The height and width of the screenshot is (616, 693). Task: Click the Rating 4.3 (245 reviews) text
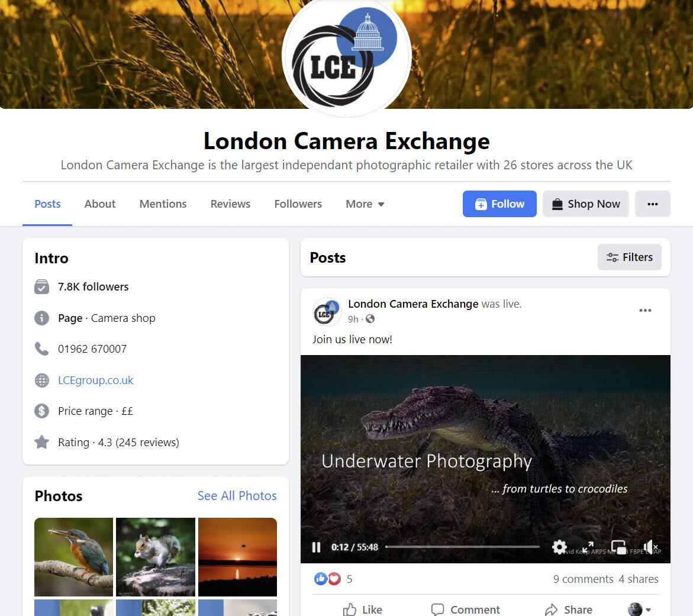point(118,442)
